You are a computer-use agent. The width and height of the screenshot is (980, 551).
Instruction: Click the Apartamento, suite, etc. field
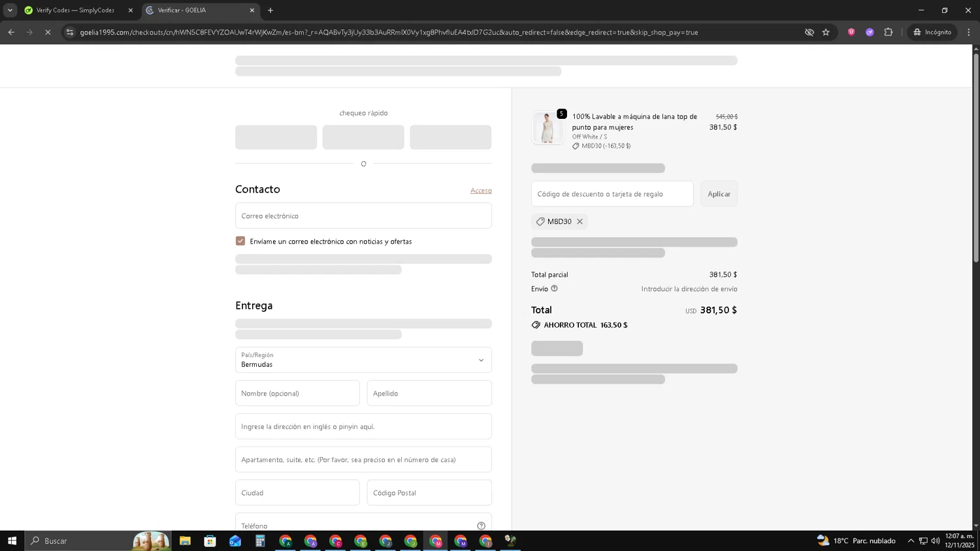pos(363,460)
